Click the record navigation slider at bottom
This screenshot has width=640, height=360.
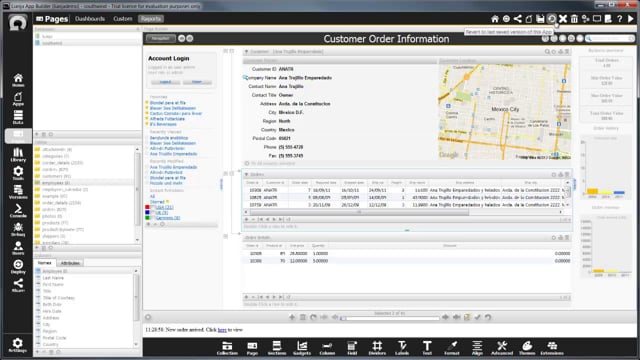(x=390, y=318)
